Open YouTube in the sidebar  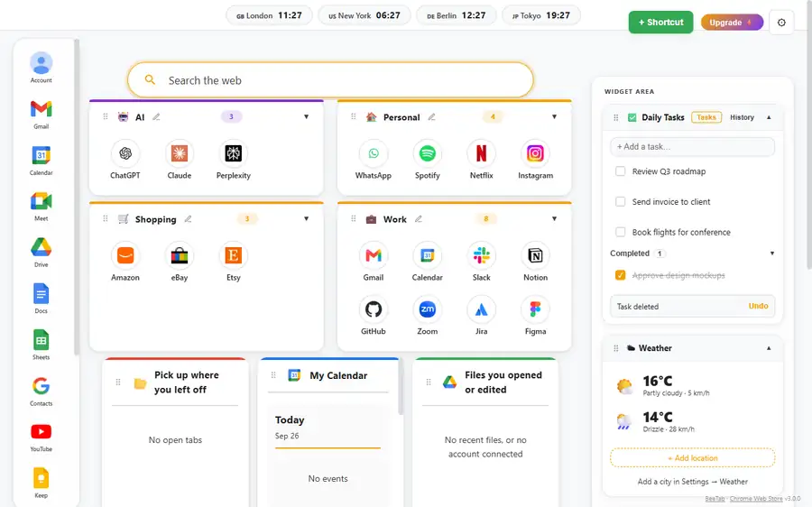(x=41, y=437)
